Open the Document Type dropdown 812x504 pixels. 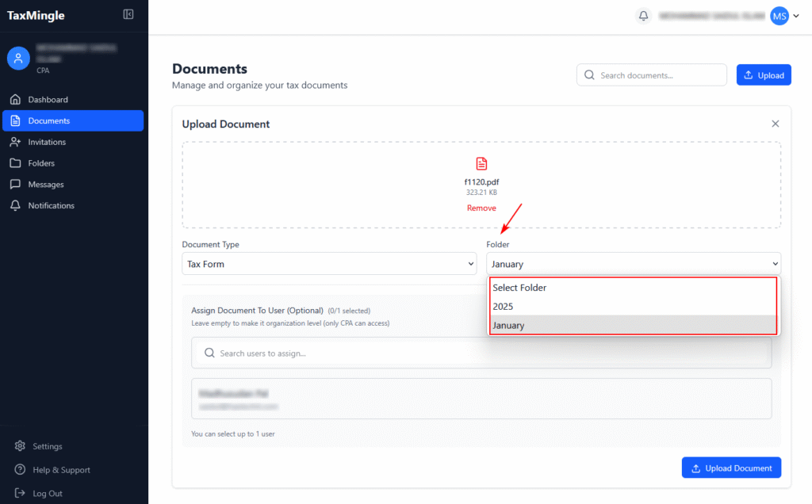pos(329,264)
